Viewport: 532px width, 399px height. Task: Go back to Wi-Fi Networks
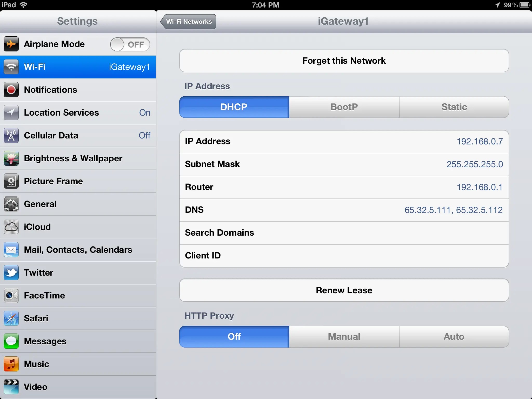tap(189, 22)
